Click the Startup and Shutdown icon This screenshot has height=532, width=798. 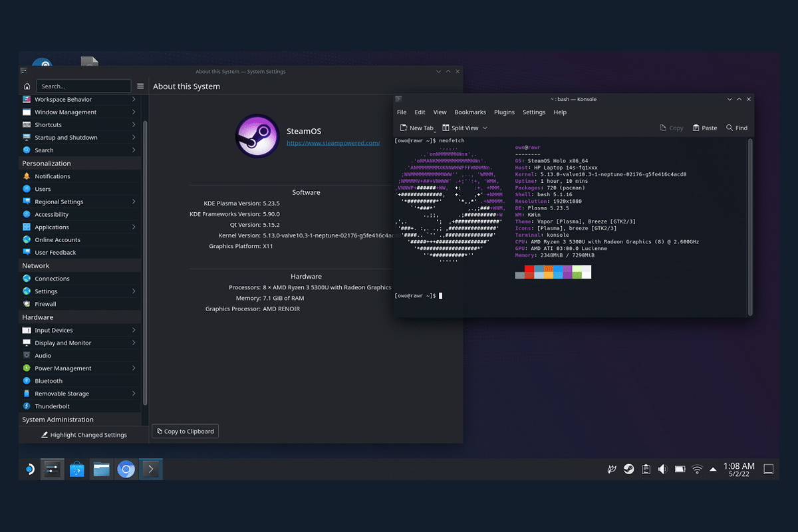coord(27,138)
